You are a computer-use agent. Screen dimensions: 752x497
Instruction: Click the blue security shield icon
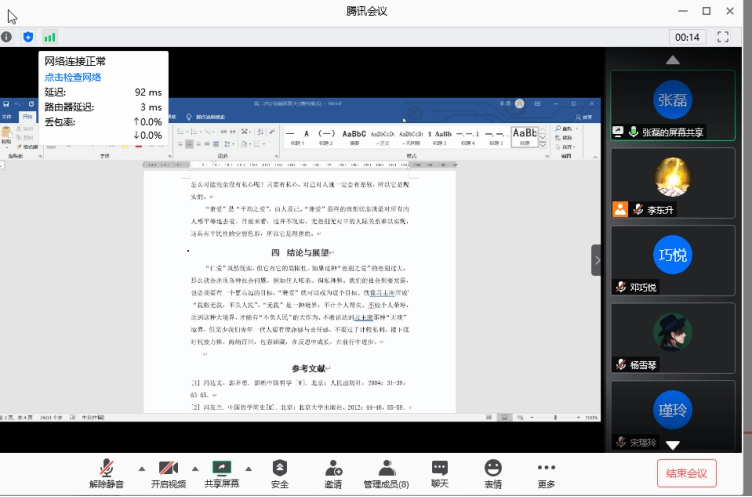click(28, 37)
